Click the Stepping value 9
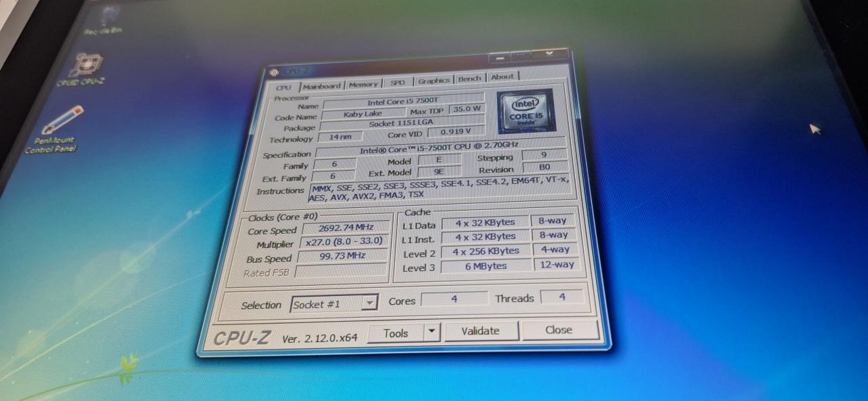 point(544,154)
